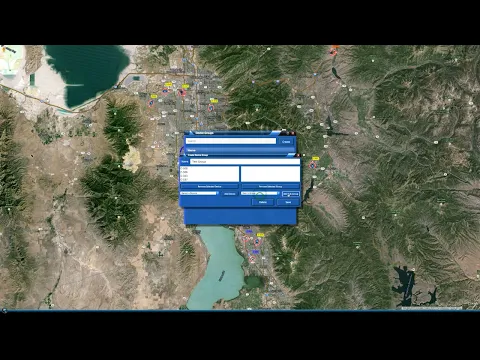Image resolution: width=480 pixels, height=360 pixels.
Task: Click the Delete button in the dialog
Action: coord(263,202)
